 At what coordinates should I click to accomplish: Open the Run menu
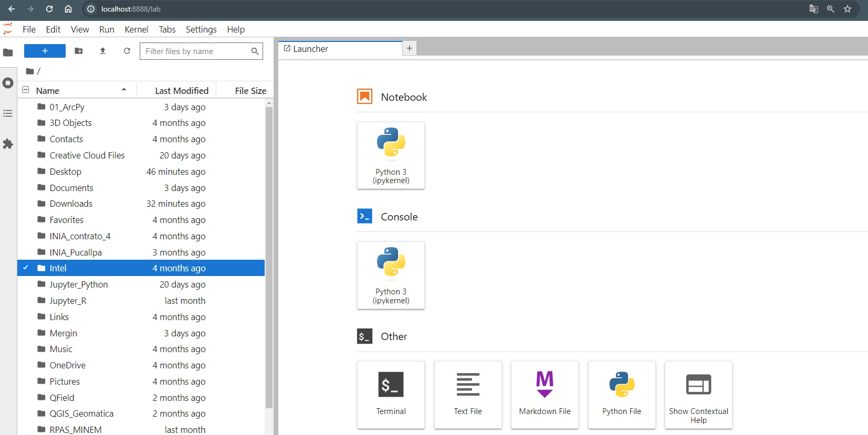coord(107,29)
